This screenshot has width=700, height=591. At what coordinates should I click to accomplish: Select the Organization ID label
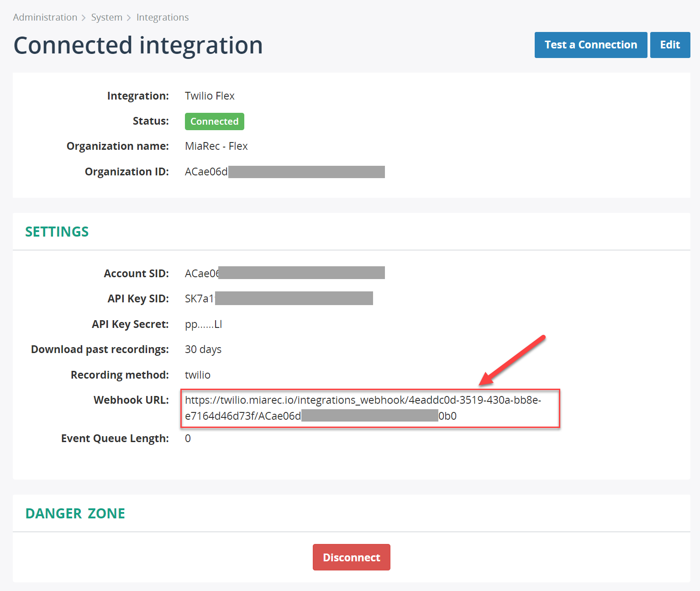pyautogui.click(x=127, y=172)
